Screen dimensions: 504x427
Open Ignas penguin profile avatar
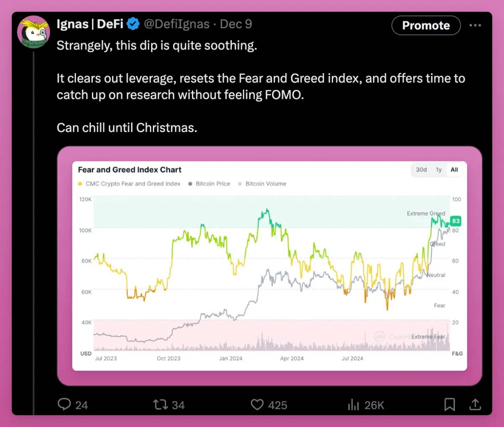click(x=34, y=32)
